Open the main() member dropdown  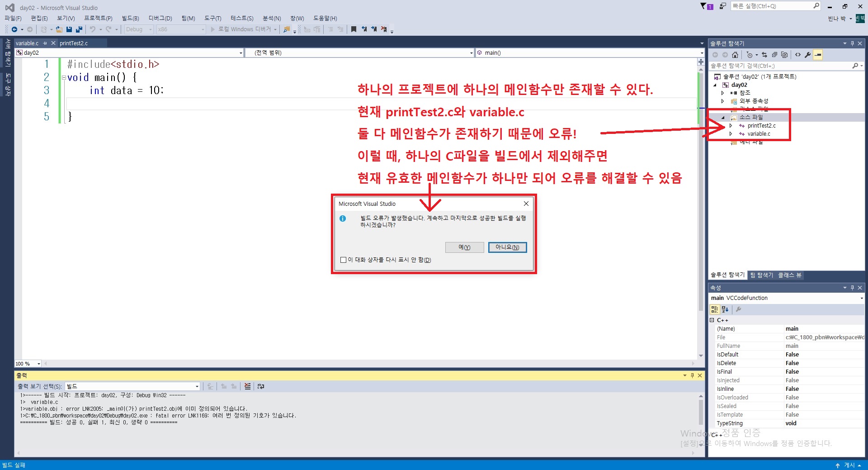pos(702,53)
